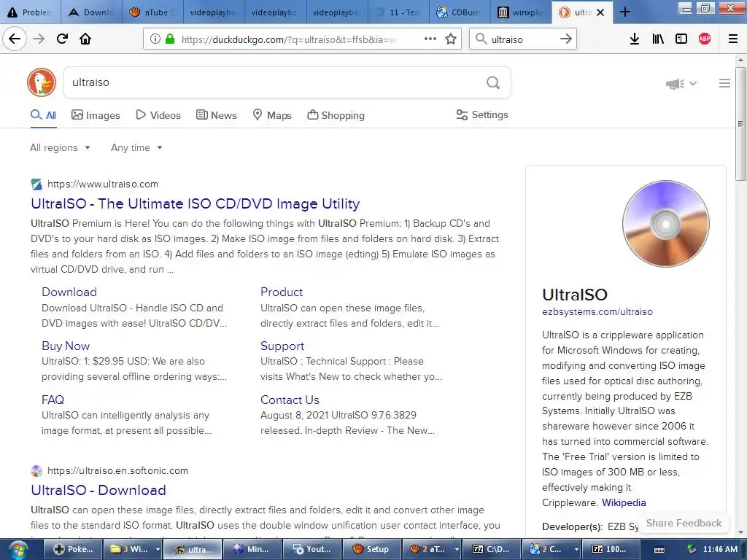
Task: Open the Yout... taskbar button
Action: pos(312,549)
